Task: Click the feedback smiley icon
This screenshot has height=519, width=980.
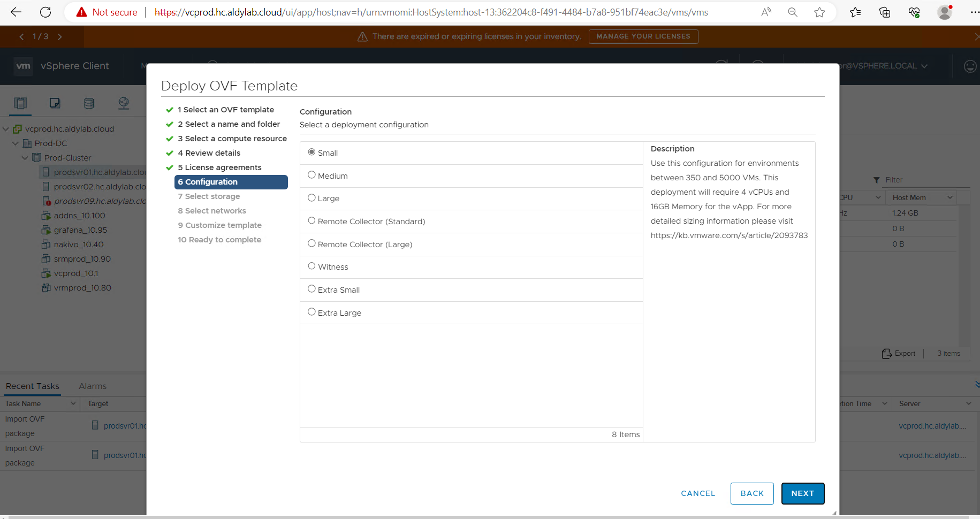Action: point(970,66)
